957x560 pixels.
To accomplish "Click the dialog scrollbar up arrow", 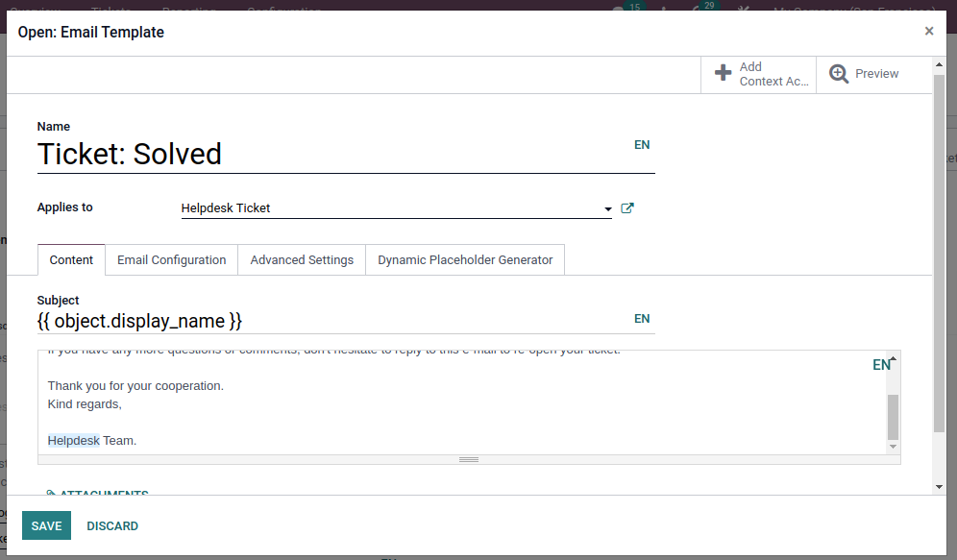I will coord(939,64).
